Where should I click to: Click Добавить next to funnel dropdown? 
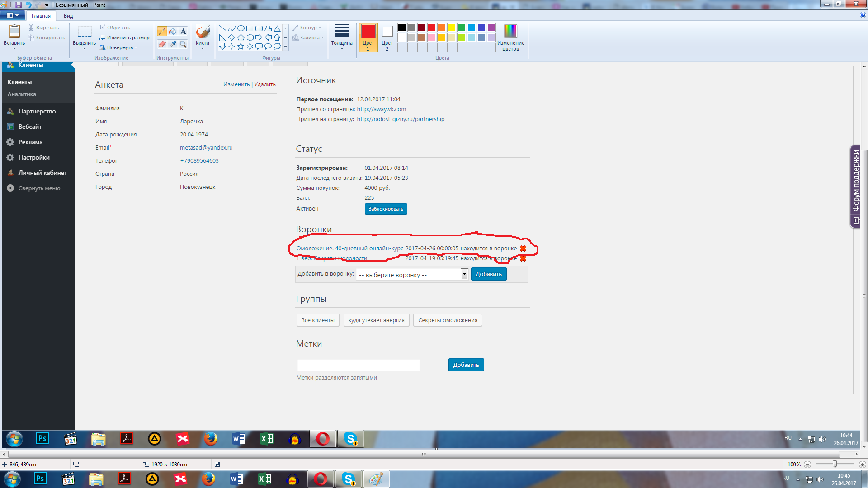click(x=489, y=274)
